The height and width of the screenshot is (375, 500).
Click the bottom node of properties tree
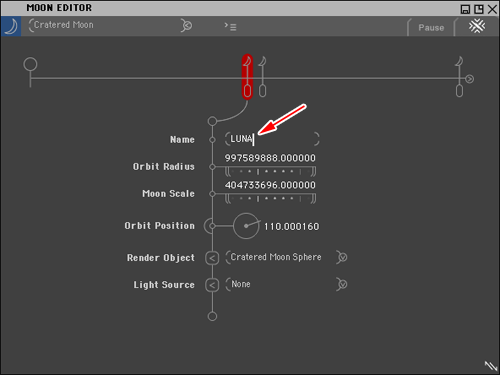tap(212, 316)
